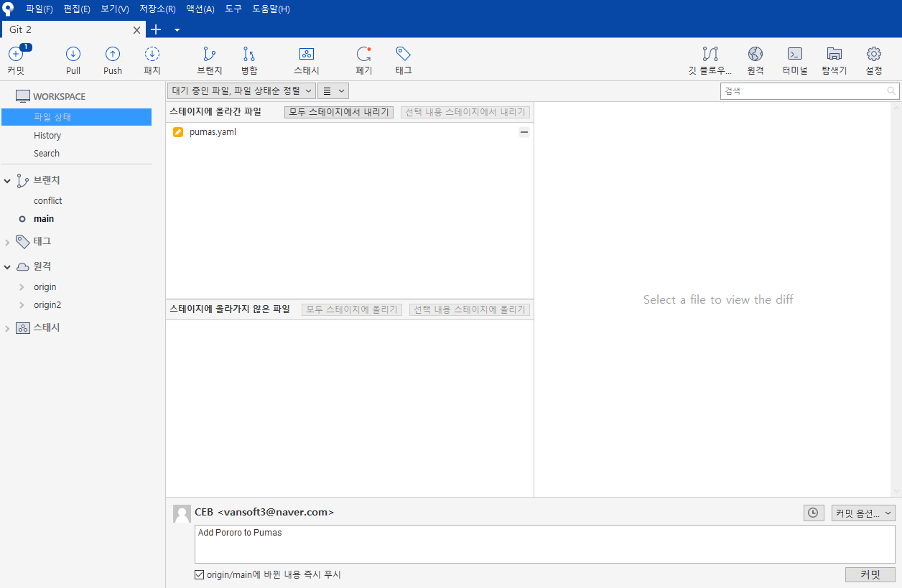Open the File (파일) menu

pos(39,9)
